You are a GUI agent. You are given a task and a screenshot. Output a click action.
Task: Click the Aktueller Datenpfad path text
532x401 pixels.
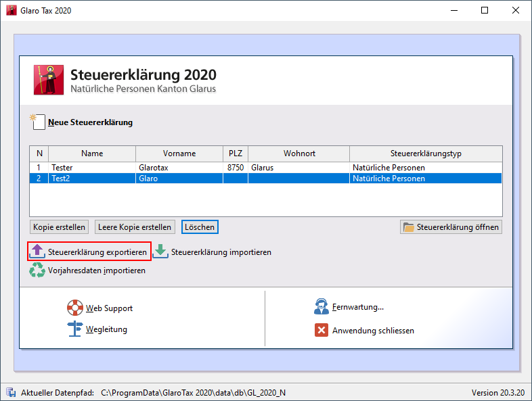[194, 392]
